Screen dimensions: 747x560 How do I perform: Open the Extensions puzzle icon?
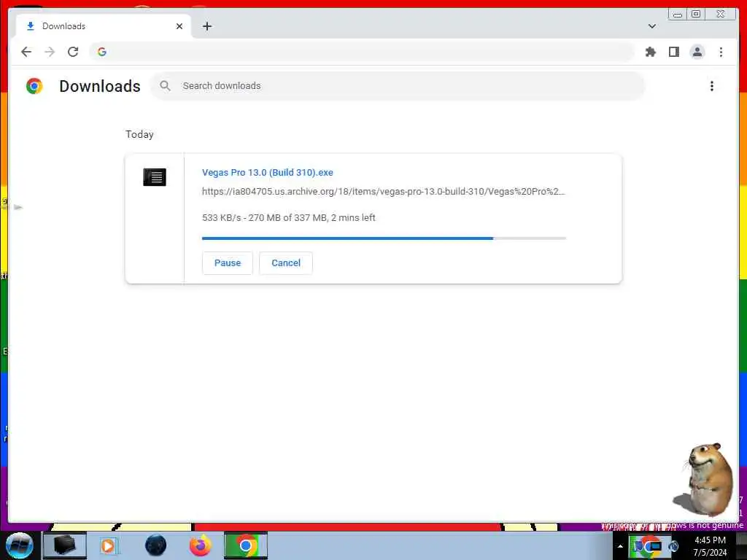click(650, 52)
